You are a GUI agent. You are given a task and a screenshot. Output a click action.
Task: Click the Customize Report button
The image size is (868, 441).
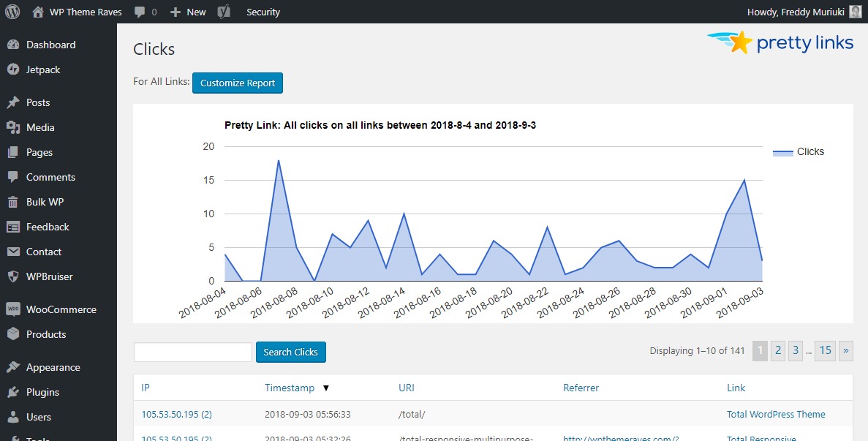(x=238, y=83)
